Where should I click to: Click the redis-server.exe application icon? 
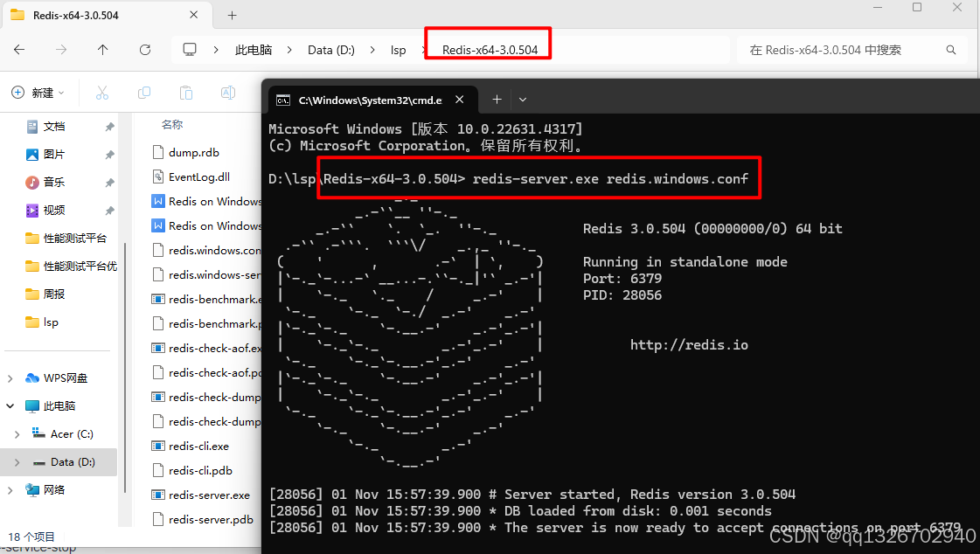tap(158, 495)
